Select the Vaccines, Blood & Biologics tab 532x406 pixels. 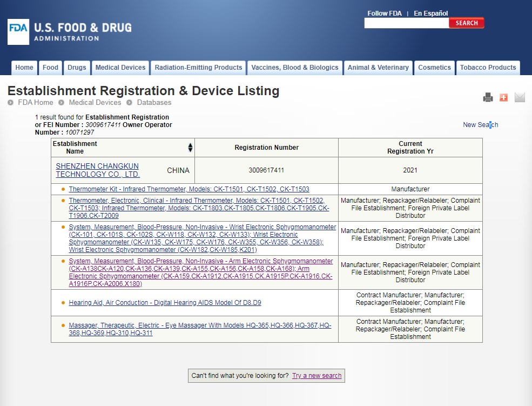coord(295,68)
